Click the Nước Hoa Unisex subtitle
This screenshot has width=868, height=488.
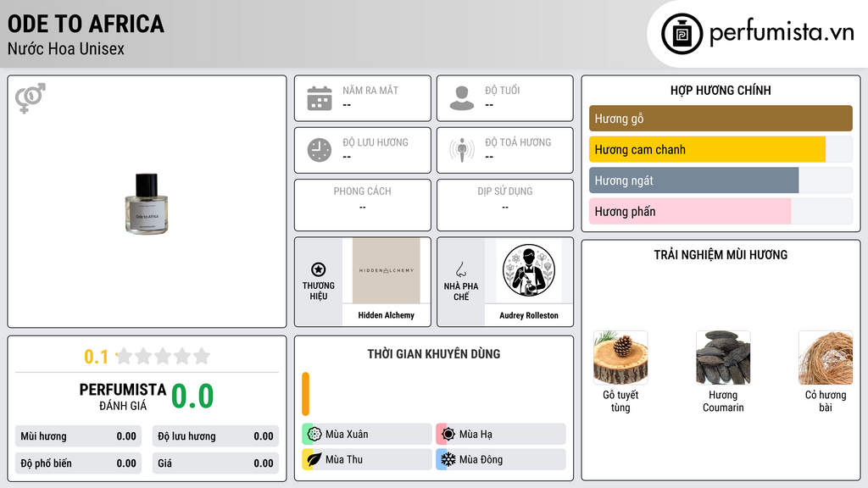[66, 48]
